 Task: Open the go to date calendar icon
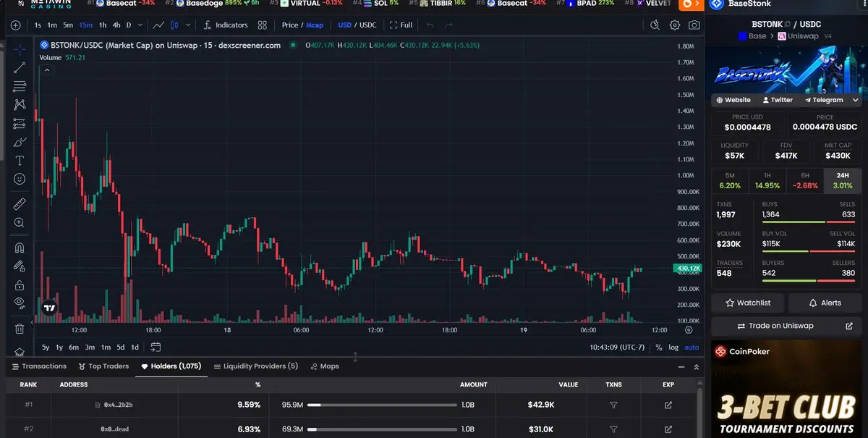(x=156, y=347)
